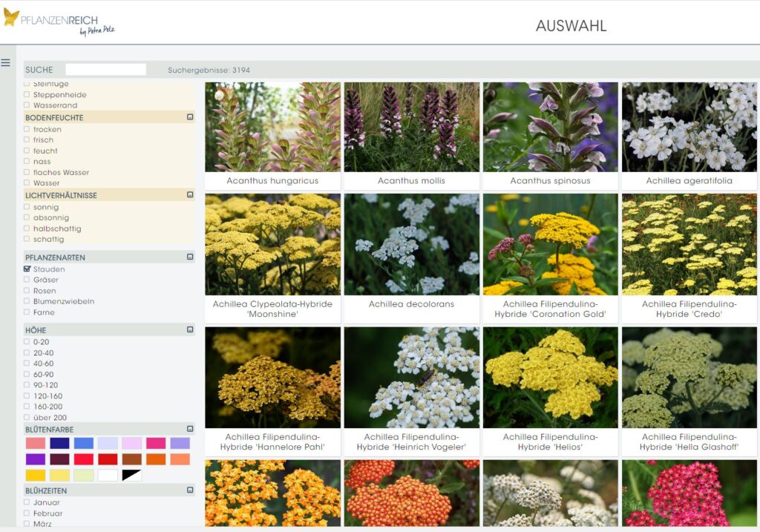Pick the white flower color swatch
760x532 pixels.
point(108,475)
